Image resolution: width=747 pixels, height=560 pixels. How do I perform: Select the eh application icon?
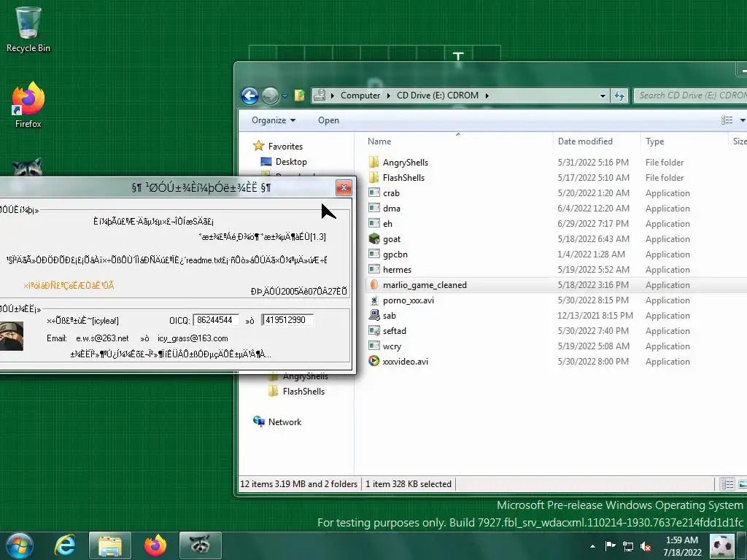coord(374,223)
